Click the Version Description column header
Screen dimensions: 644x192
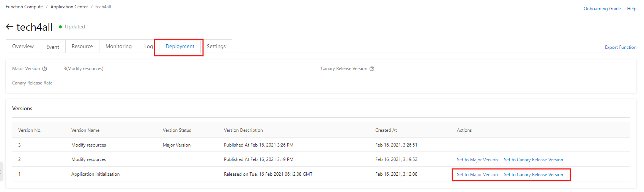pos(243,130)
